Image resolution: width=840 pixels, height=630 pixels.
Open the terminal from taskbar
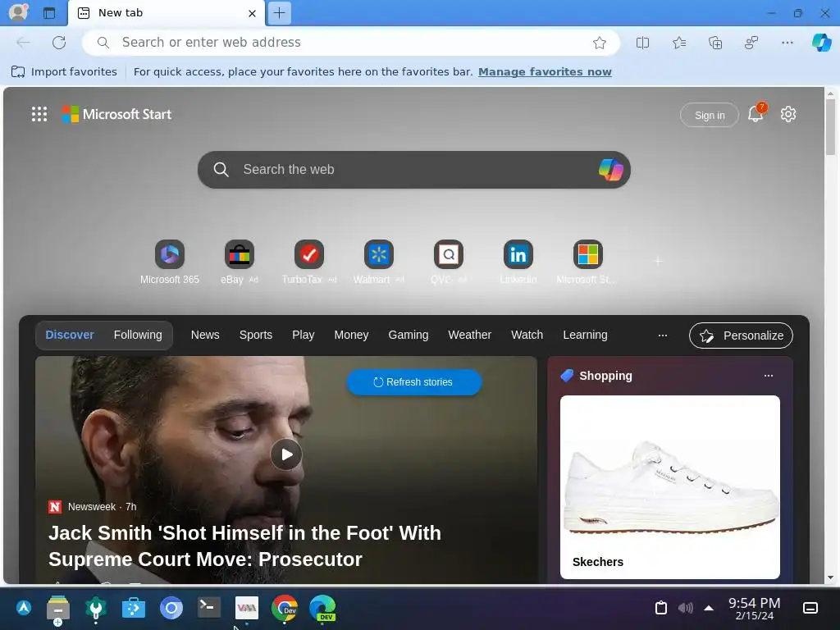(209, 608)
